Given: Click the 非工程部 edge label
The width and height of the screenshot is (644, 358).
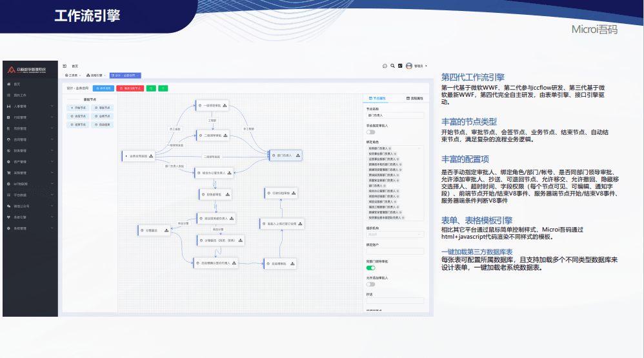Looking at the screenshot, I should pos(249,129).
